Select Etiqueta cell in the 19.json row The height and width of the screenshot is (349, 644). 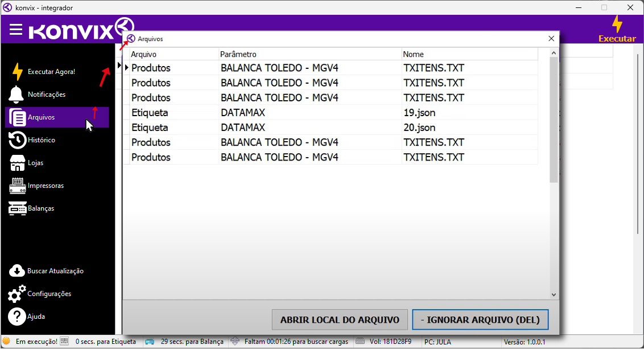[x=174, y=113]
